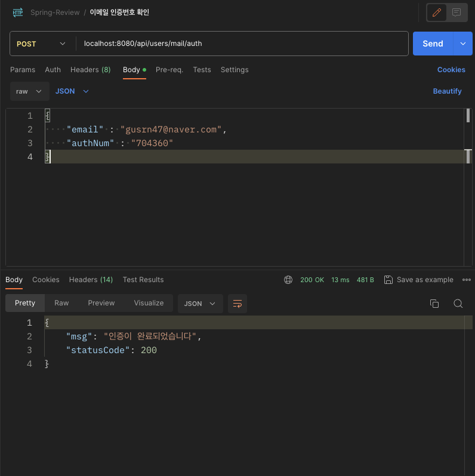Open the response Headers (14) tab
This screenshot has width=475, height=476.
(x=91, y=280)
